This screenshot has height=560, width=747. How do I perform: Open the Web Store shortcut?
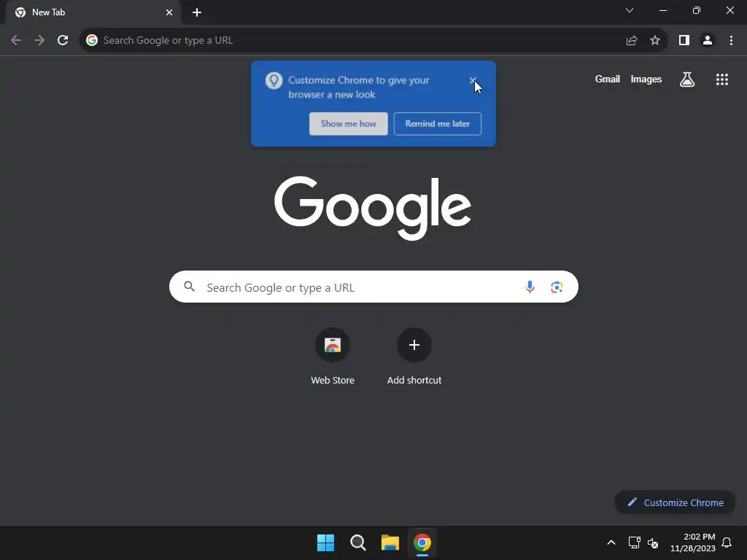pos(333,357)
